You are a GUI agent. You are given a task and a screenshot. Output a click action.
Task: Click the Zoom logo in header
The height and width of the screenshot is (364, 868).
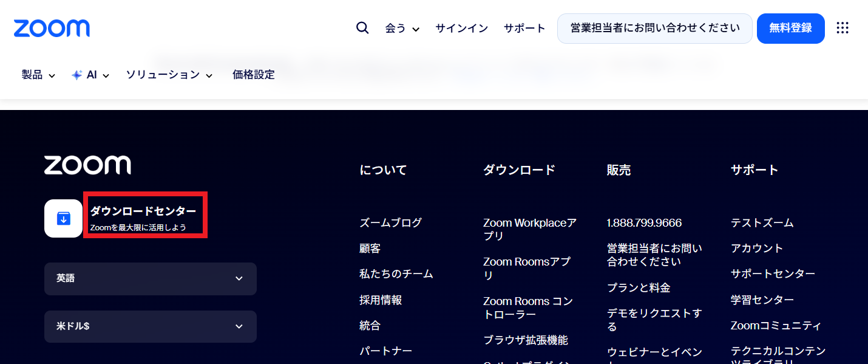[52, 28]
